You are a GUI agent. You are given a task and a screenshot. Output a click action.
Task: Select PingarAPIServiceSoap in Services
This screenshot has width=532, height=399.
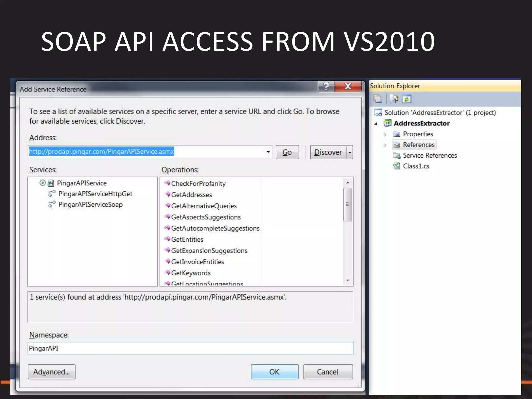coord(90,204)
